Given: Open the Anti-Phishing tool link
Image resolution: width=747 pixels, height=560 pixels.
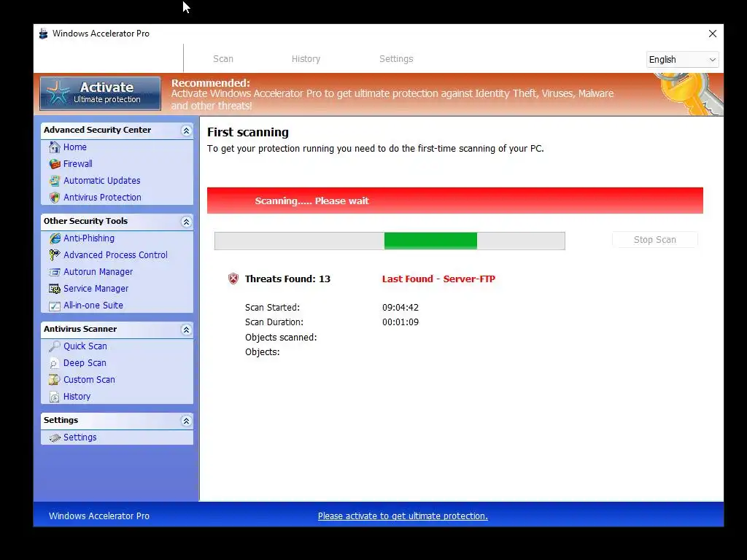Looking at the screenshot, I should 89,238.
